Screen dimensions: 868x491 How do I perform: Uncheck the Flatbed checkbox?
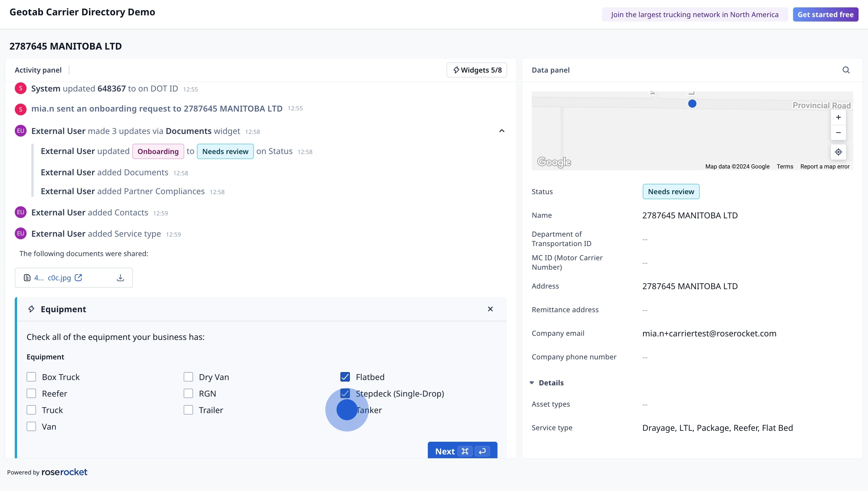coord(345,377)
